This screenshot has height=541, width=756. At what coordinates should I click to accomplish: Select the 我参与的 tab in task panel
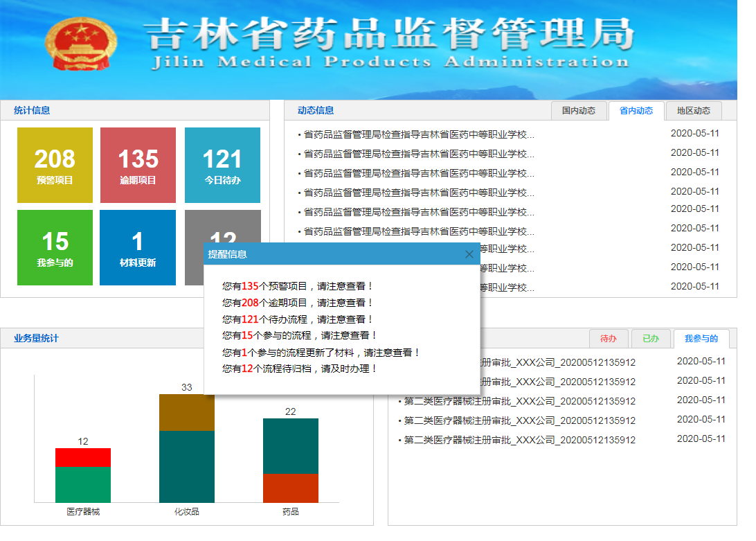[701, 339]
